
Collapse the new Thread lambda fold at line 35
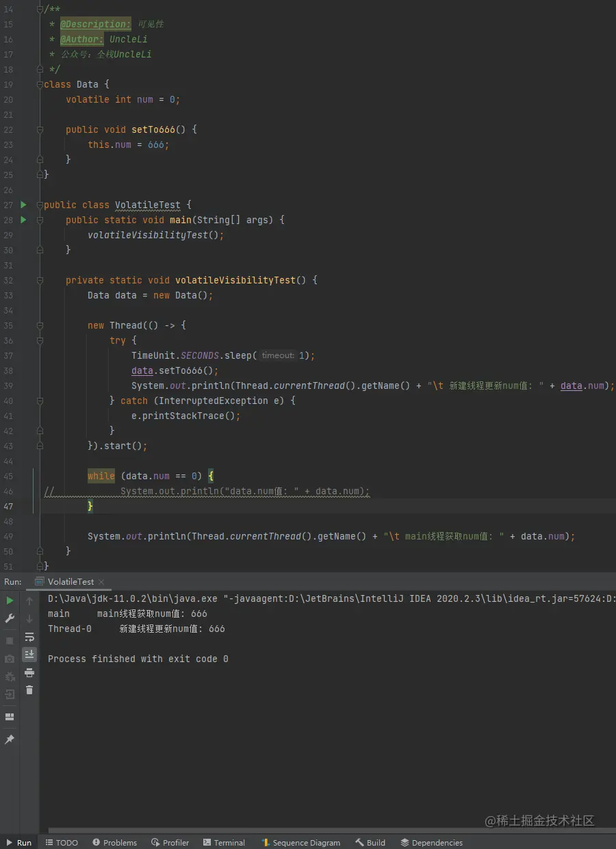coord(40,325)
